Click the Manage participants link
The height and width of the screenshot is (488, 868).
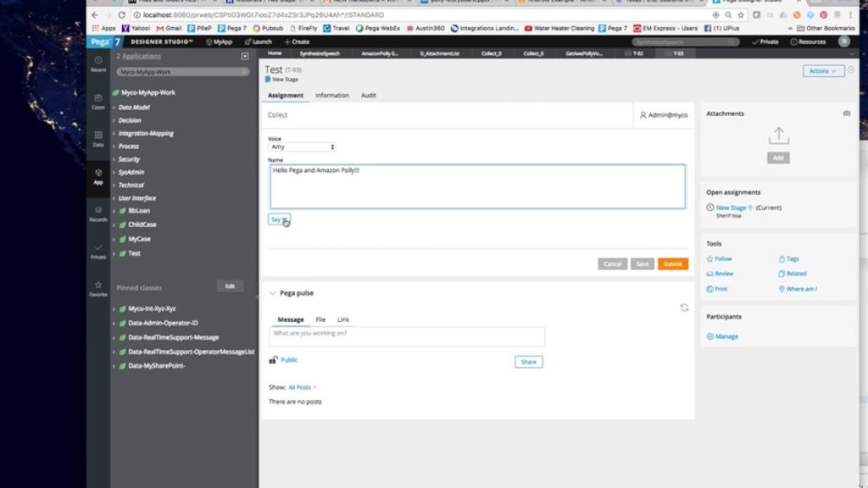click(726, 336)
